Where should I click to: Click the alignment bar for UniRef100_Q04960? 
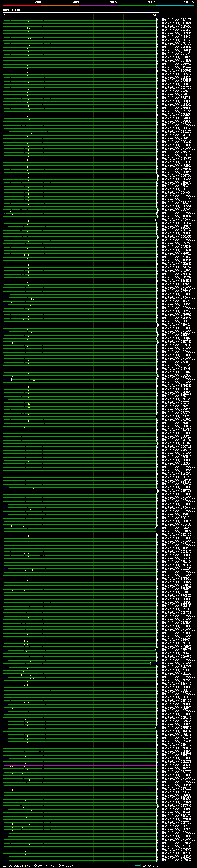pyautogui.click(x=80, y=64)
